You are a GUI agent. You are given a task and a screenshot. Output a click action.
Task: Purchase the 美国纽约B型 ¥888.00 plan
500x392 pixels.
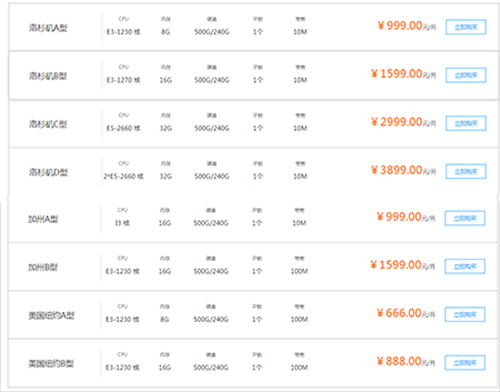(x=465, y=362)
